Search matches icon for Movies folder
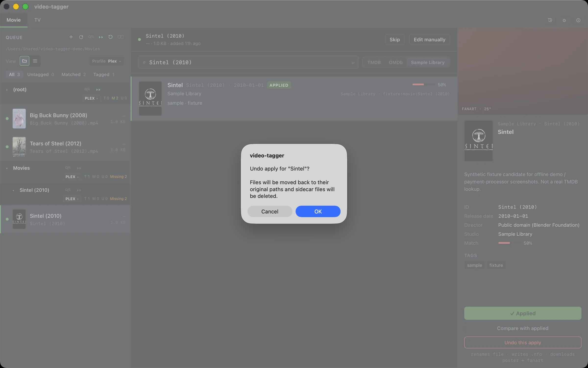Viewport: 588px width, 368px height. coord(68,168)
